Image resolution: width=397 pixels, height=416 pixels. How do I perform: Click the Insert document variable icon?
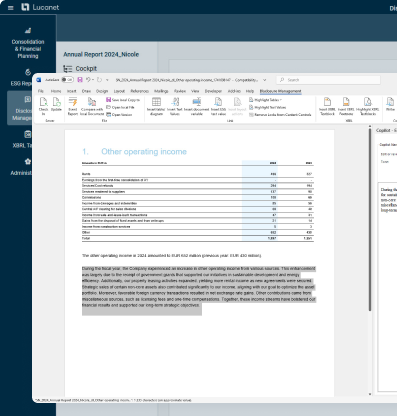tap(197, 106)
